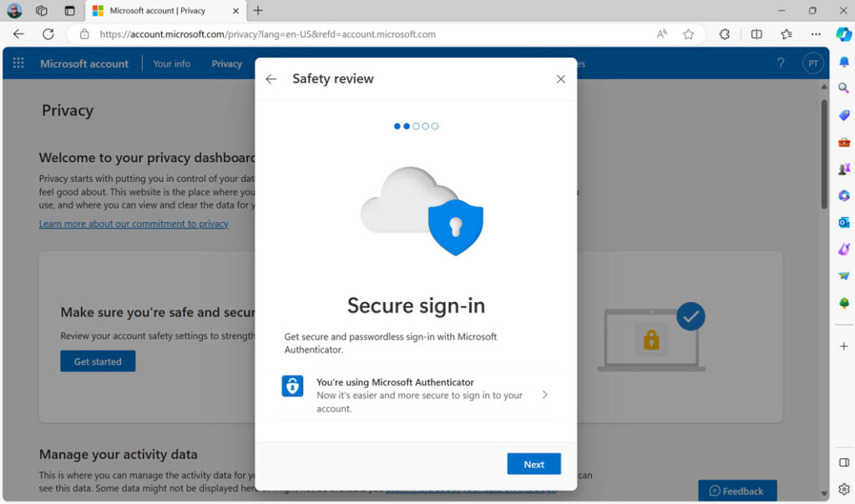Expand the Microsoft Authenticator entry chevron
Viewport: 855px width, 504px height.
click(x=544, y=395)
